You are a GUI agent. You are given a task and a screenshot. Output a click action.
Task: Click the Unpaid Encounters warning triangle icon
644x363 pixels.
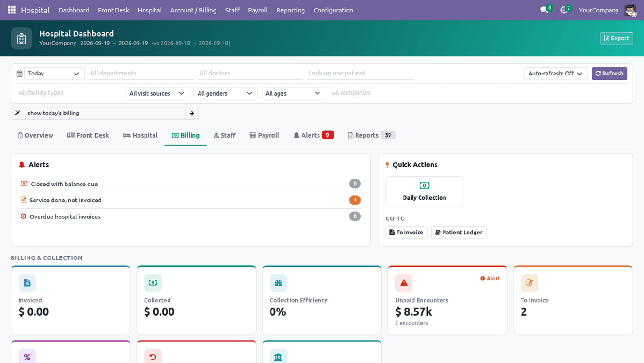[x=404, y=282]
